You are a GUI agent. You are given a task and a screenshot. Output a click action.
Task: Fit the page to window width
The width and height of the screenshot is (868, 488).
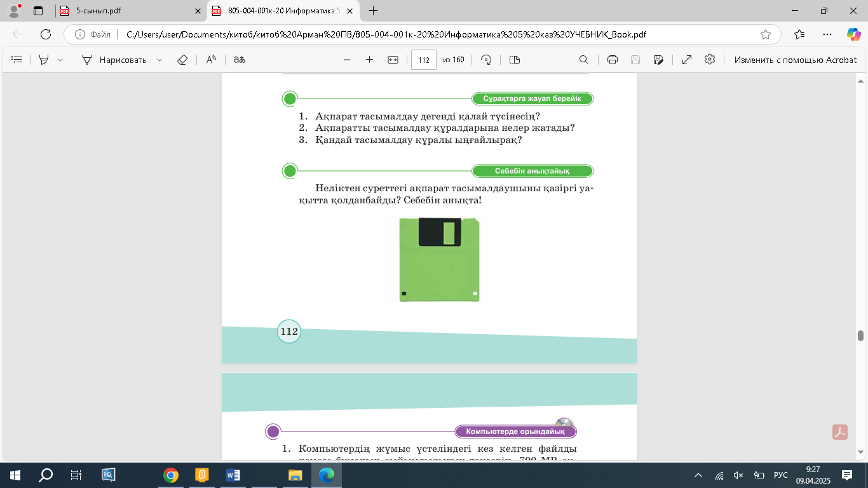click(x=393, y=60)
